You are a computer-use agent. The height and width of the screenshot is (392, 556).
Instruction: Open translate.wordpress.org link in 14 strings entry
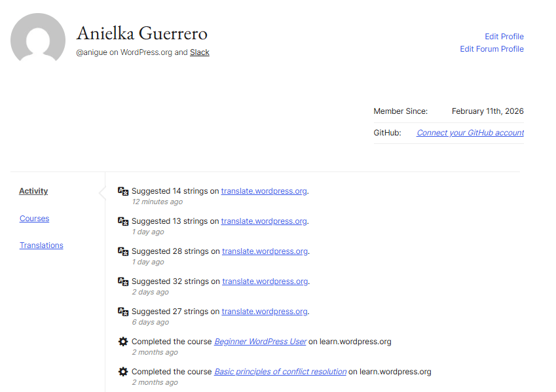click(264, 191)
